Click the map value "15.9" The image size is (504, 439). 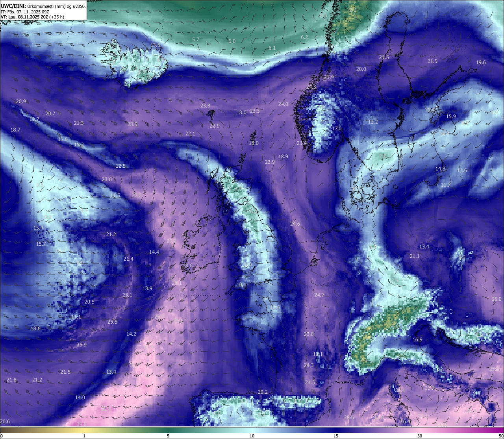(x=451, y=116)
